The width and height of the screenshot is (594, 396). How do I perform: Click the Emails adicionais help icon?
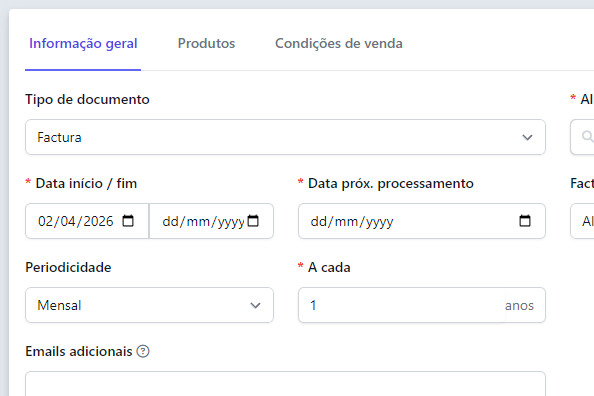(143, 351)
